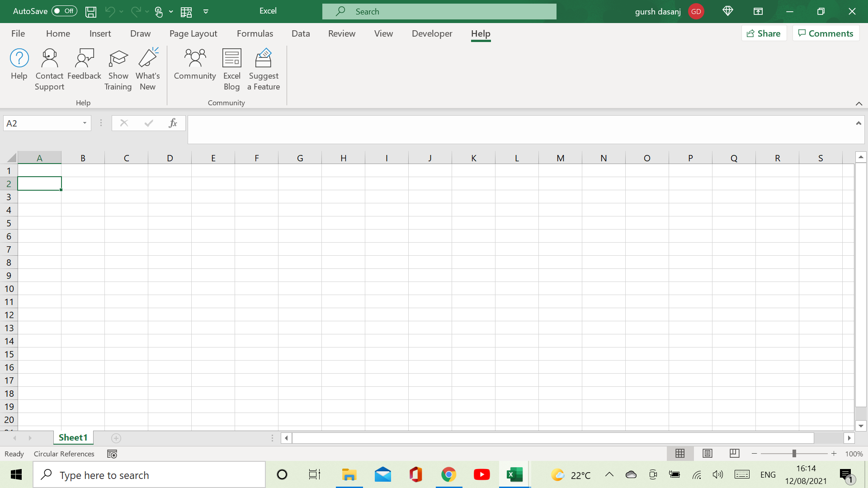
Task: Click Show Training icon
Action: [x=118, y=59]
